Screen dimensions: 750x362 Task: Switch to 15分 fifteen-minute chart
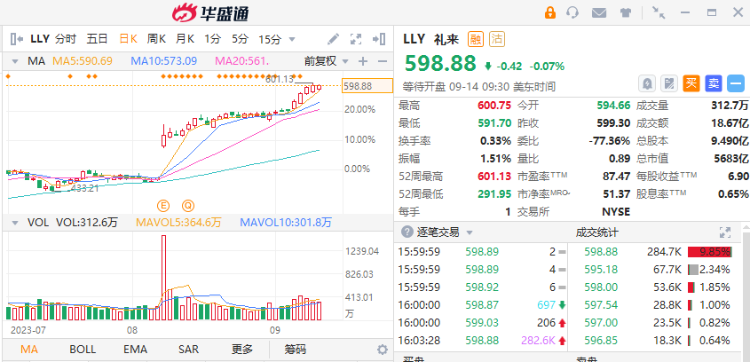point(270,39)
